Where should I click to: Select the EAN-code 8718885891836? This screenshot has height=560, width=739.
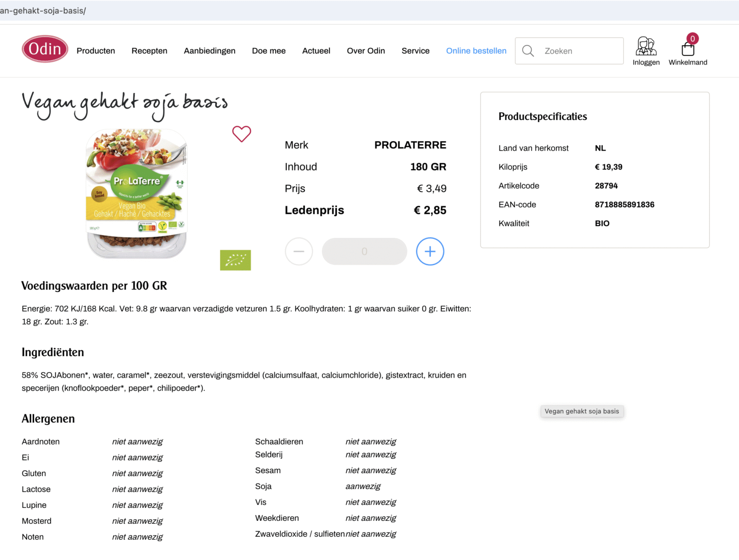point(624,205)
